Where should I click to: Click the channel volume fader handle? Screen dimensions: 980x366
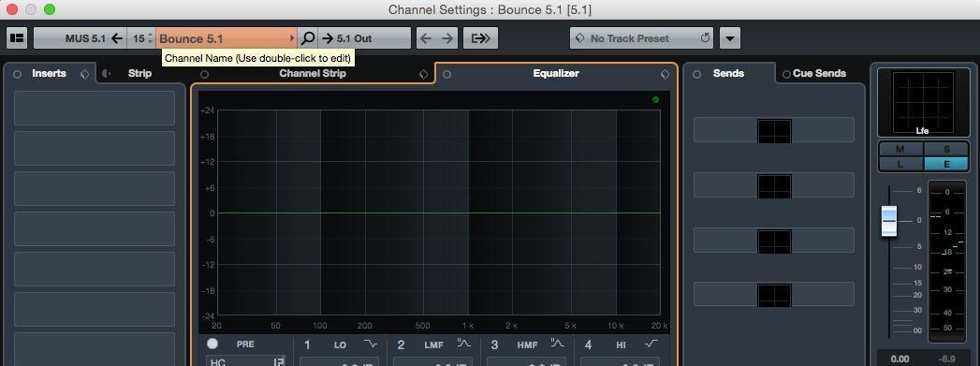pyautogui.click(x=889, y=221)
